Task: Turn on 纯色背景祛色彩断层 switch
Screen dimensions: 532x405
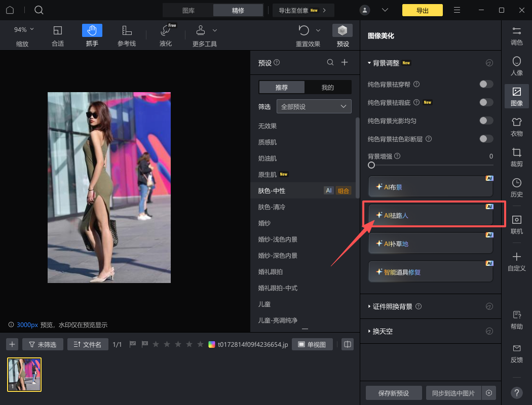Action: click(486, 139)
